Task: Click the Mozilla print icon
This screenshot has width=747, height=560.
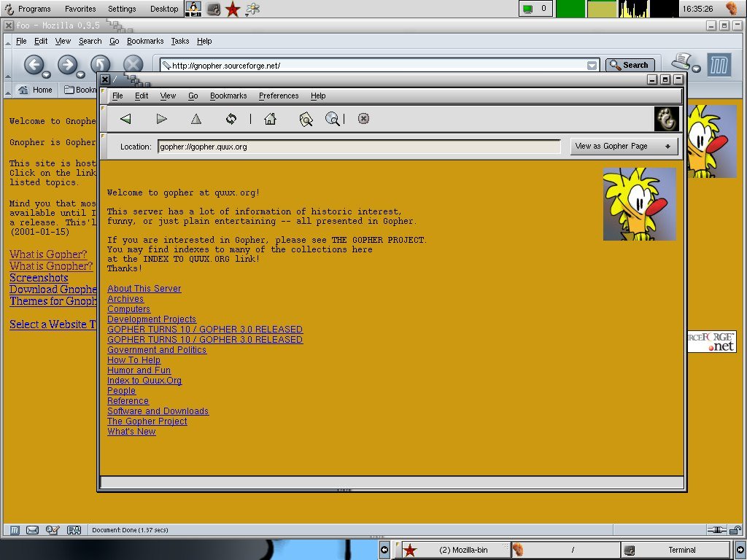Action: [x=681, y=63]
